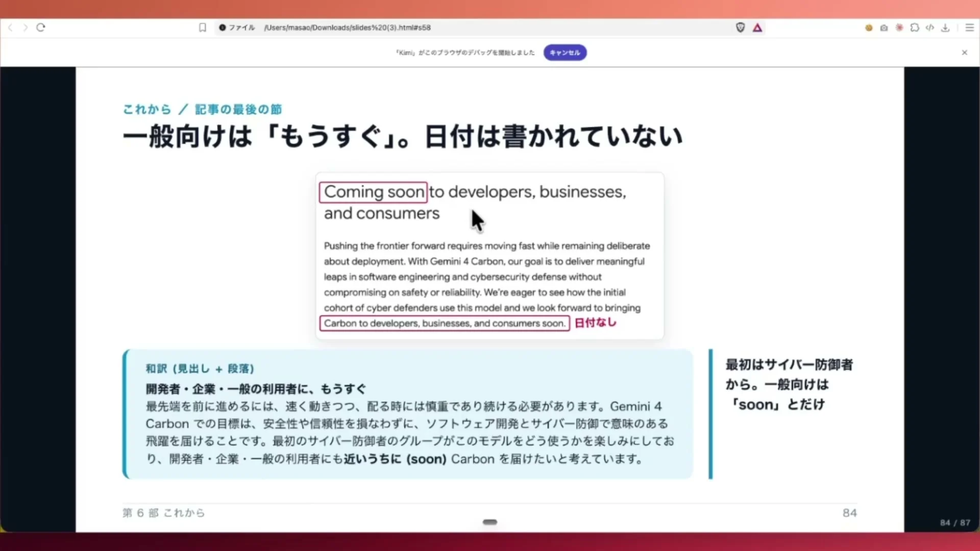The image size is (980, 551).
Task: Open Brave Rewards triangle icon
Action: click(757, 28)
